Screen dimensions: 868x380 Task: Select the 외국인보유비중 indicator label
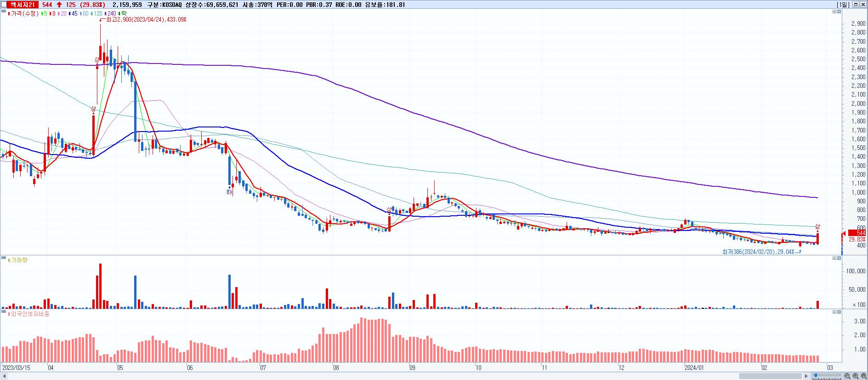click(29, 314)
